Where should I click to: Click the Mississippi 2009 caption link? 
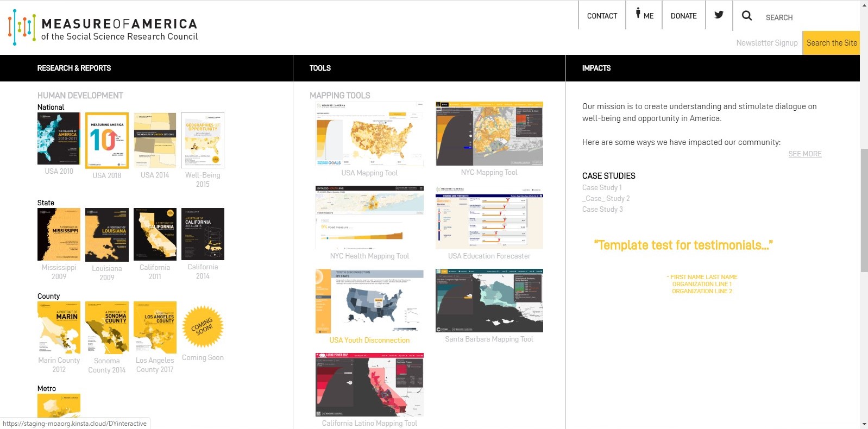[59, 272]
